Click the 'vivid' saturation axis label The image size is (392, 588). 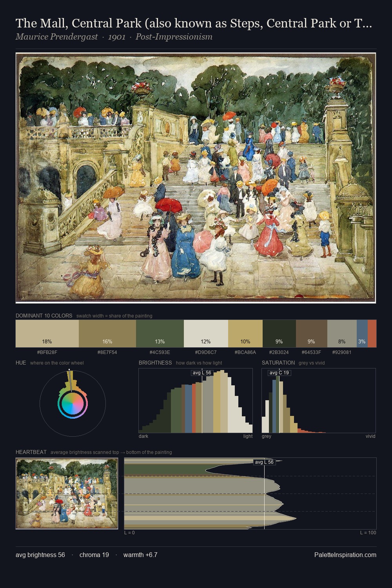pos(370,436)
